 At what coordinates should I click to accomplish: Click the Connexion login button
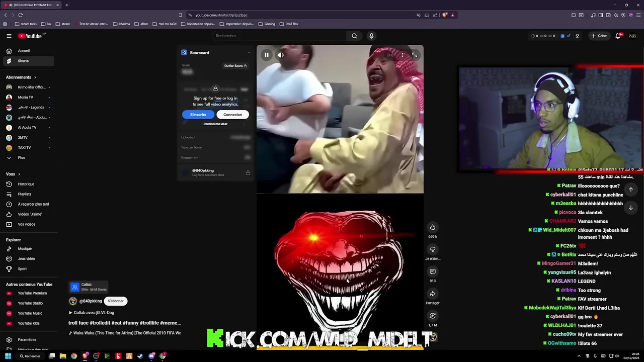(232, 115)
